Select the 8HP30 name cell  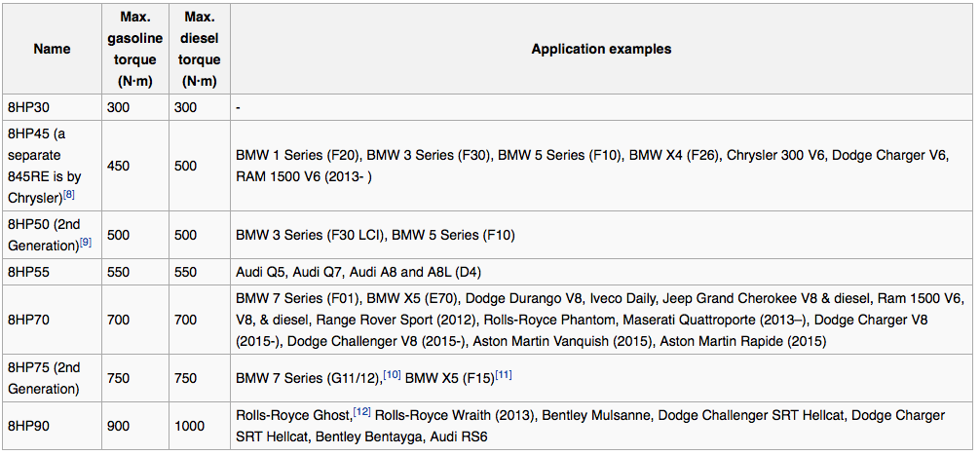pyautogui.click(x=52, y=107)
